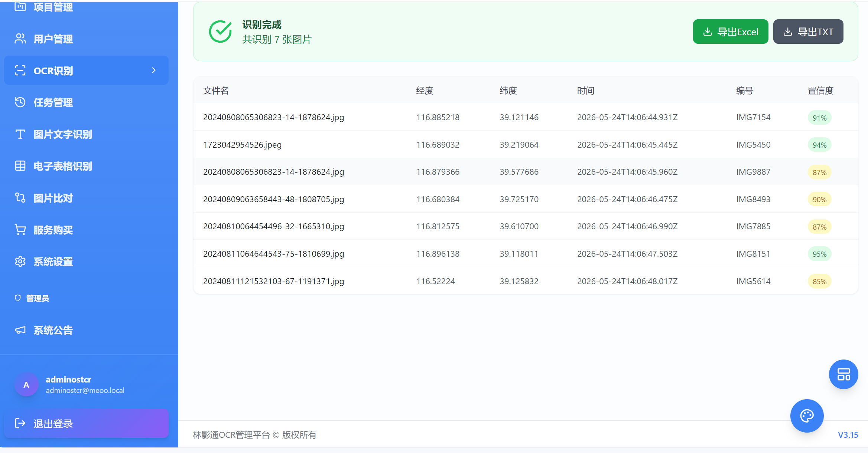This screenshot has height=453, width=868.
Task: Click the ID cell IMG9887
Action: 753,172
